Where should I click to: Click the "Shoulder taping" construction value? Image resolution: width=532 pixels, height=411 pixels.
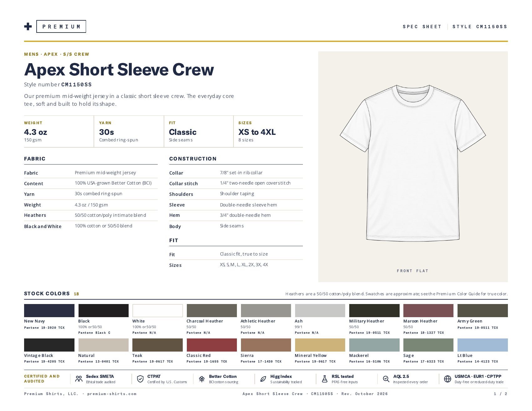point(237,194)
